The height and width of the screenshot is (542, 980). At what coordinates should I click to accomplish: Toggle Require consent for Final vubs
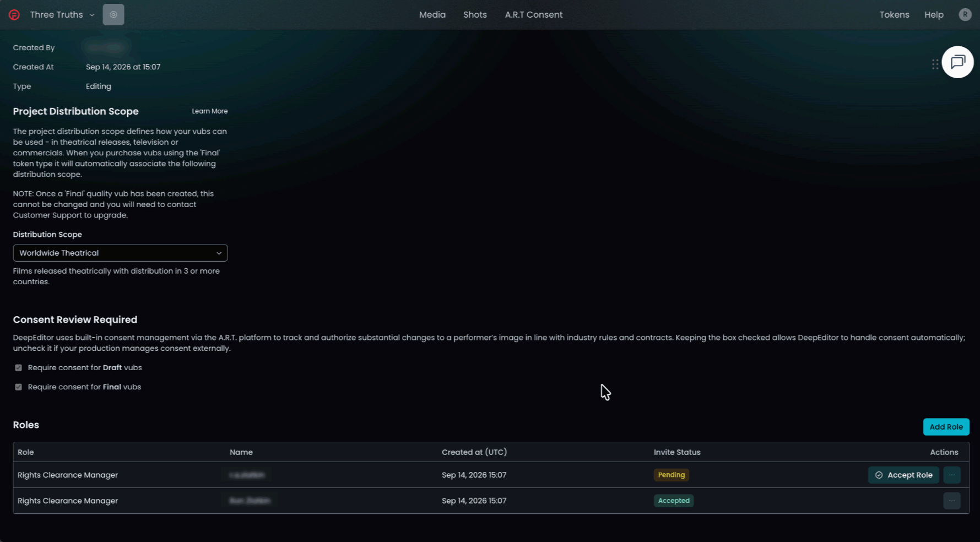point(19,387)
